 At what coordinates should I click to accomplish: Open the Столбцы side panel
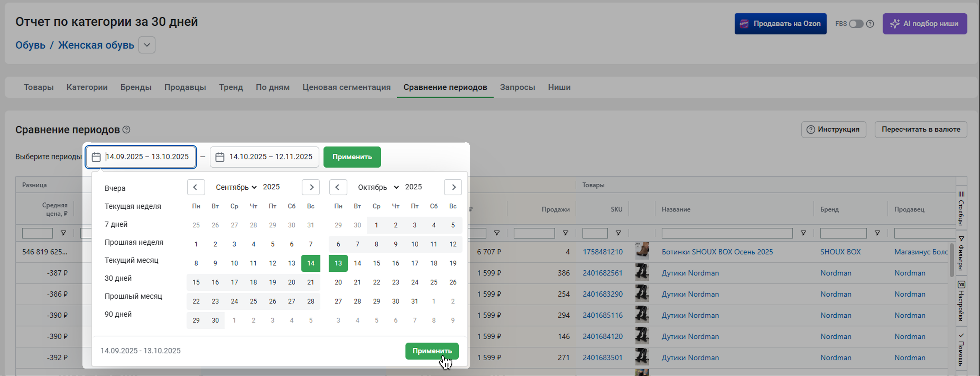pos(961,208)
